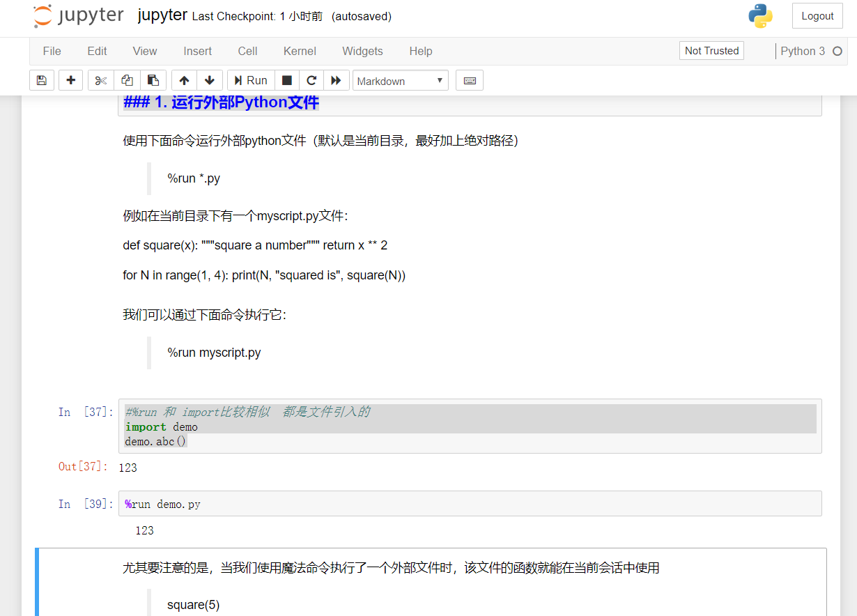Click the %run *.py blockquote text

[194, 178]
